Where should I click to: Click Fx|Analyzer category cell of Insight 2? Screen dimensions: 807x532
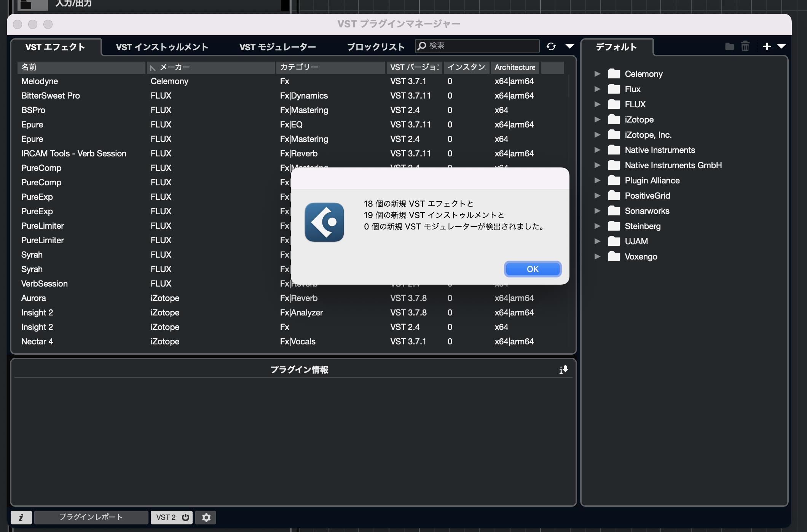pos(301,312)
